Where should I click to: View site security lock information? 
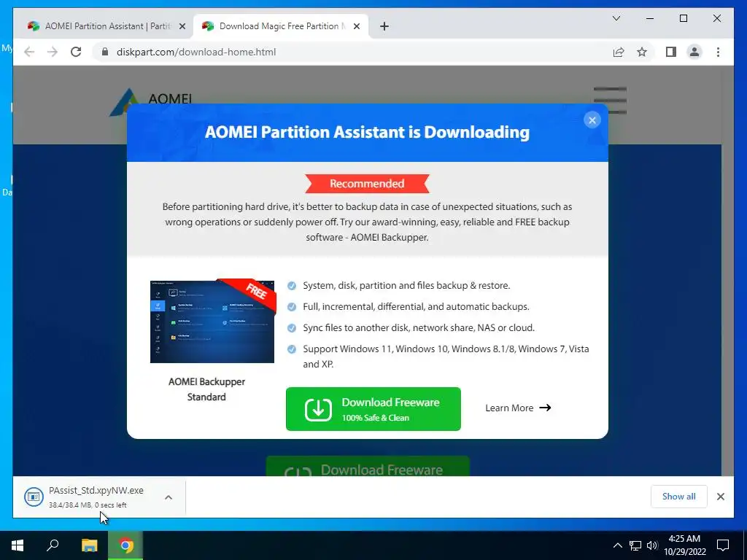pyautogui.click(x=105, y=52)
